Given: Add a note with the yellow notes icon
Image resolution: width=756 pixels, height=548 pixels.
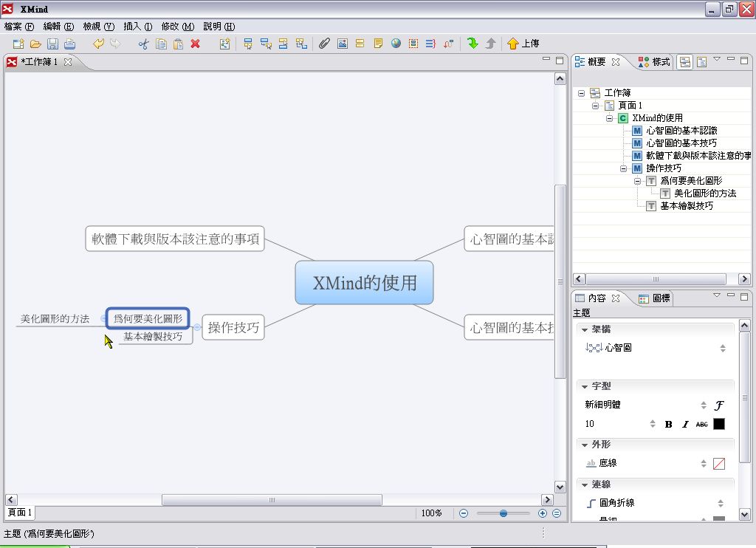Looking at the screenshot, I should [x=379, y=44].
